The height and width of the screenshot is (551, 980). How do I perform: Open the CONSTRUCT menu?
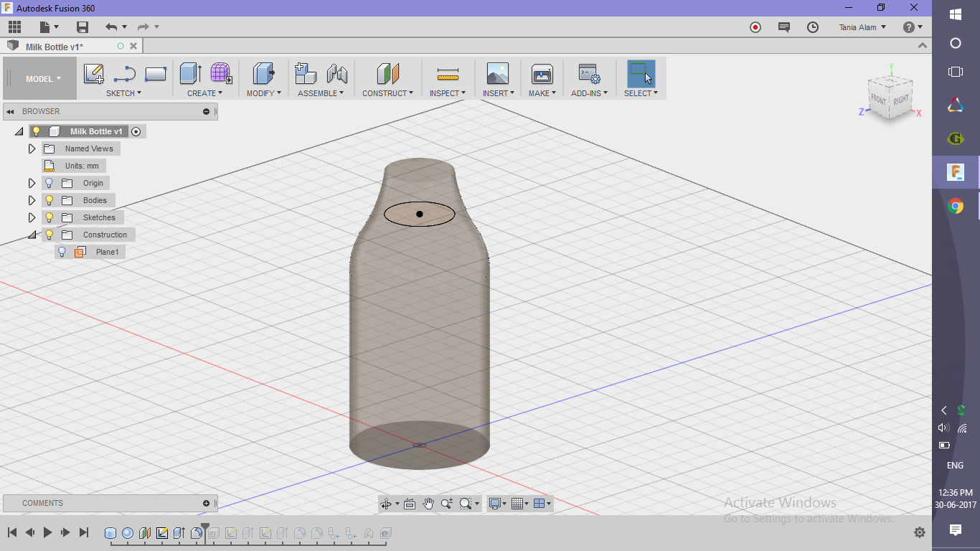(387, 93)
